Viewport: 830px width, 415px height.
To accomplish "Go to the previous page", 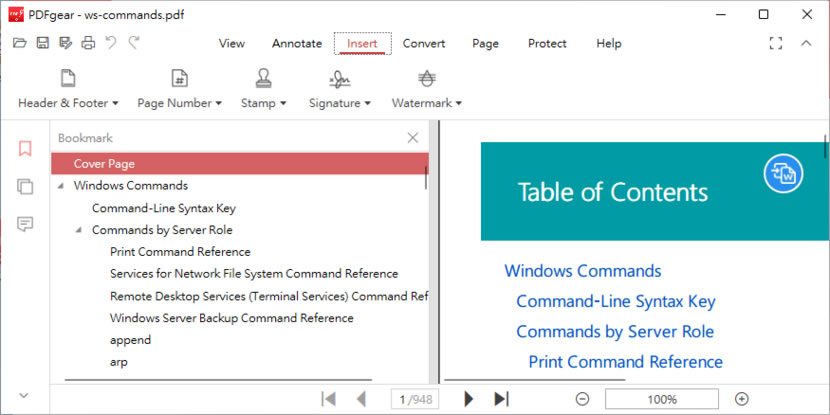I will [x=362, y=399].
